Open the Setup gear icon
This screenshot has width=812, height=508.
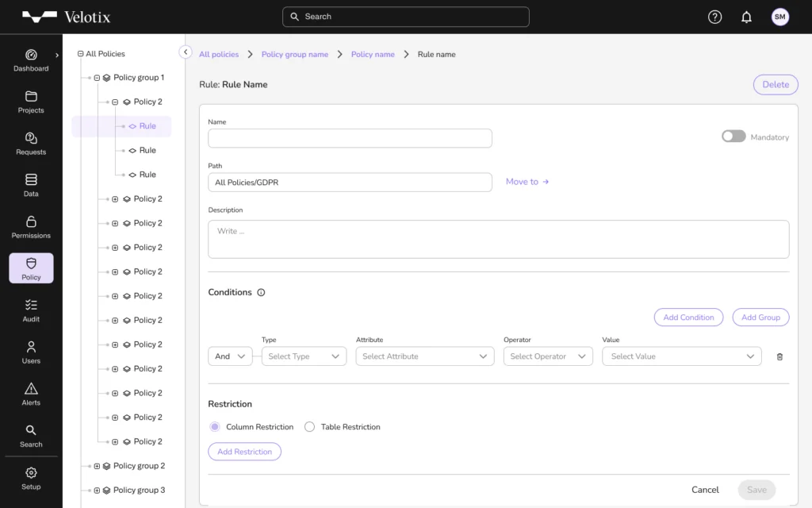click(31, 473)
